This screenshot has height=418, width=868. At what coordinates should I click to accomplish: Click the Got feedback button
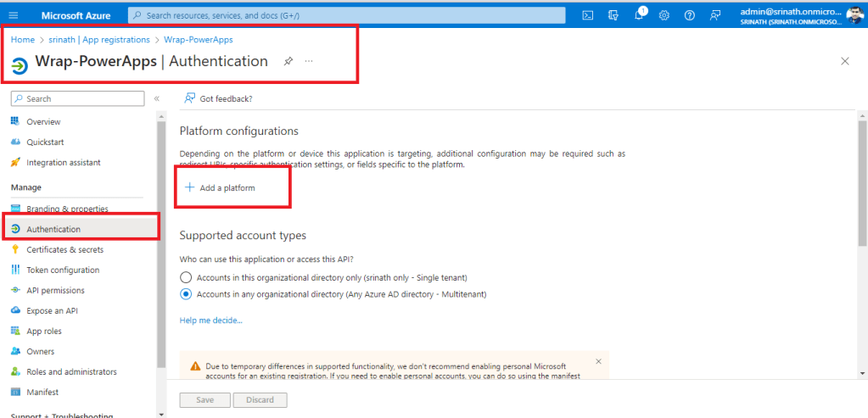coord(219,98)
